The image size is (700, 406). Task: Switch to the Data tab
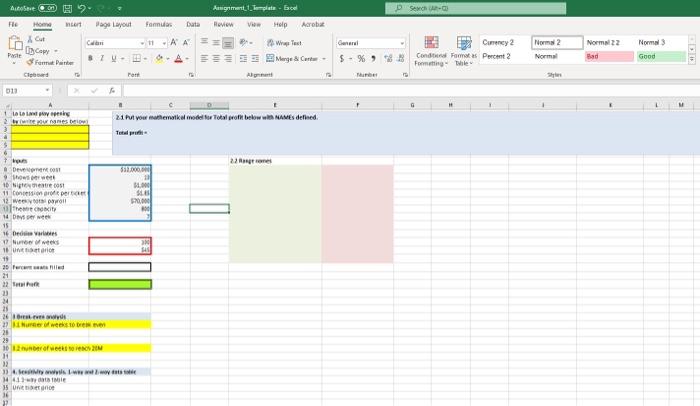(193, 25)
